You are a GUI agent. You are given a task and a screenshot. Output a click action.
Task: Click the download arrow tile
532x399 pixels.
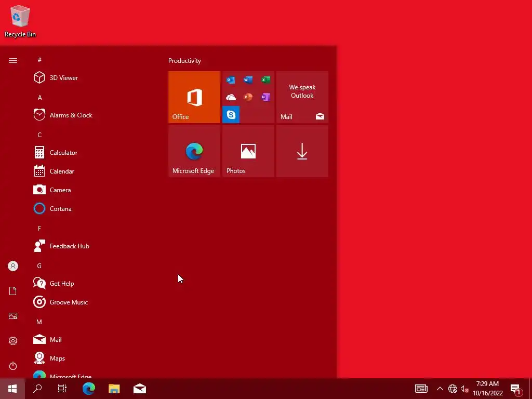click(x=302, y=151)
